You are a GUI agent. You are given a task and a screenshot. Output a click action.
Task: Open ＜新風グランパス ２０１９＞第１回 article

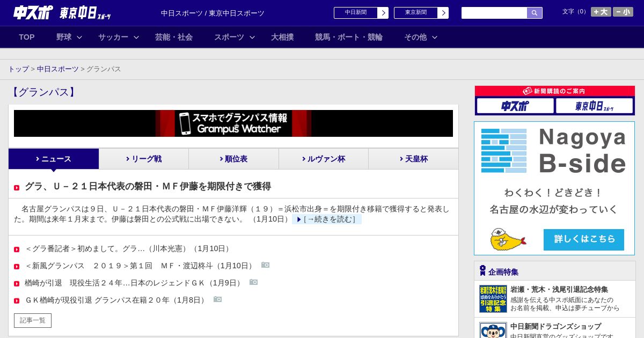(140, 266)
